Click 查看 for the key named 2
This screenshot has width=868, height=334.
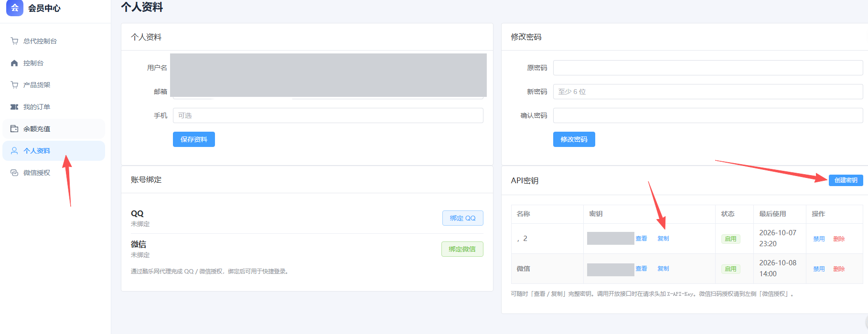coord(641,239)
